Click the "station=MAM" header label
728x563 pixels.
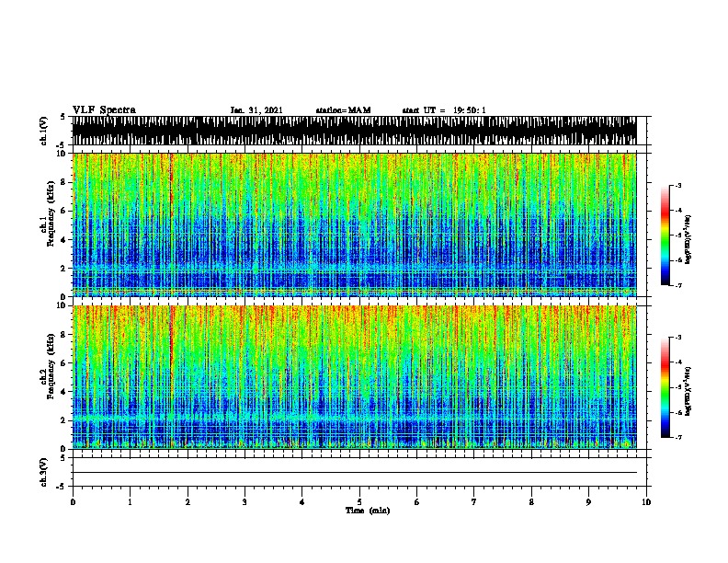[x=343, y=110]
